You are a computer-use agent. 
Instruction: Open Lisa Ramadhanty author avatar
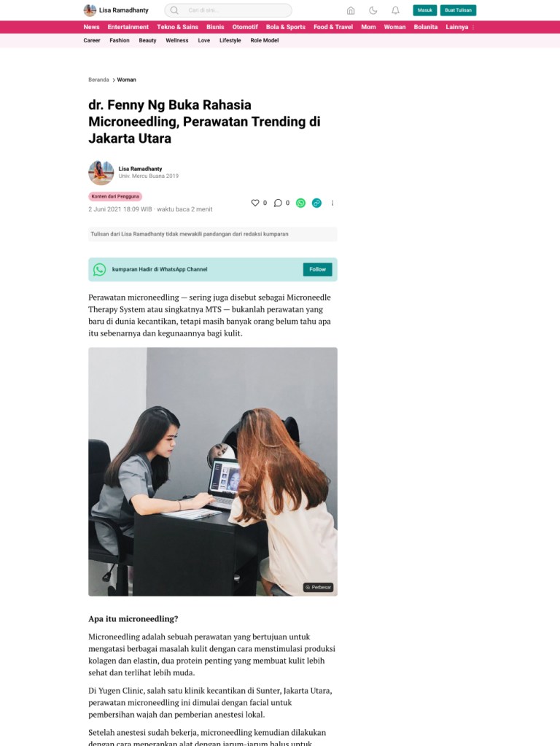(101, 172)
